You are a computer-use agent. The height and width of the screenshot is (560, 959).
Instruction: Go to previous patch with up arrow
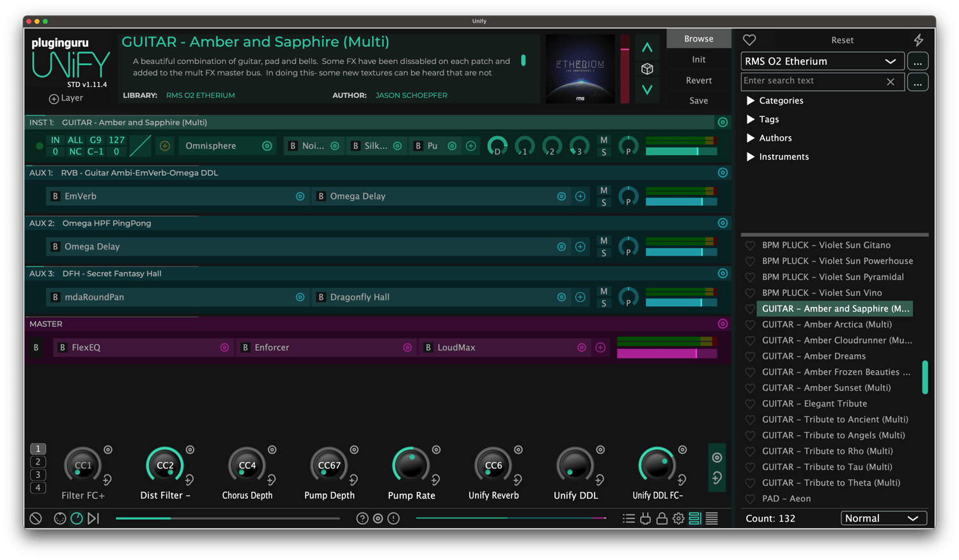(x=647, y=47)
